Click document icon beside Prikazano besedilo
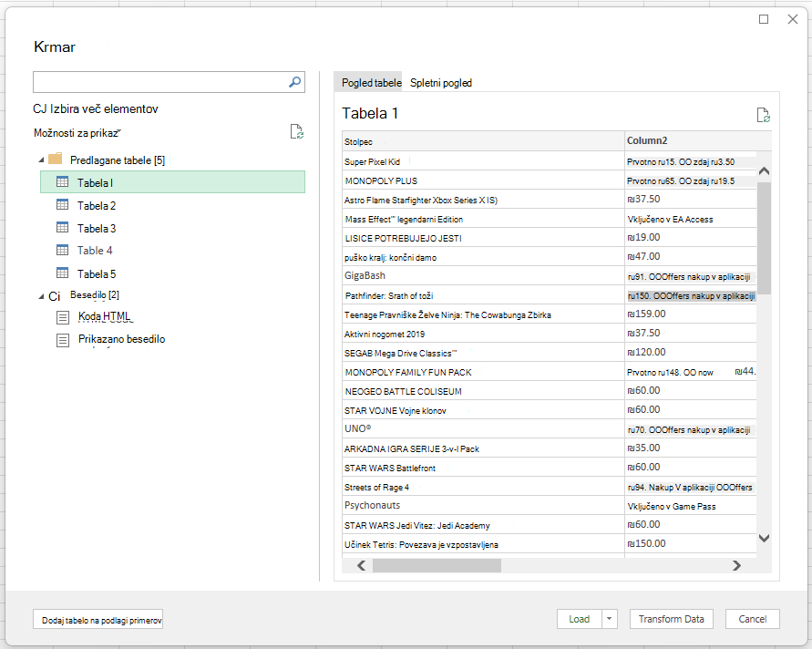This screenshot has width=812, height=649. (63, 340)
